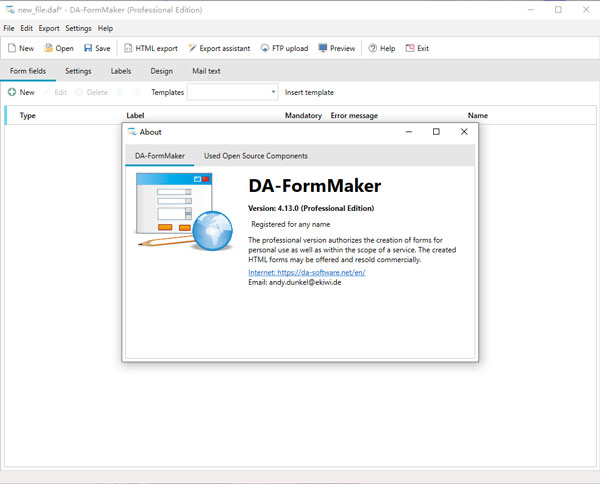Minimize the main DA-FormMaker window
600x484 pixels.
click(x=531, y=10)
